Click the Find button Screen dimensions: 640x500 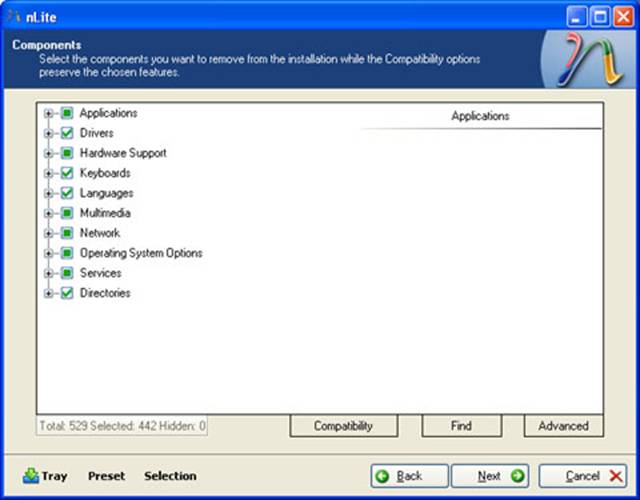pyautogui.click(x=461, y=426)
